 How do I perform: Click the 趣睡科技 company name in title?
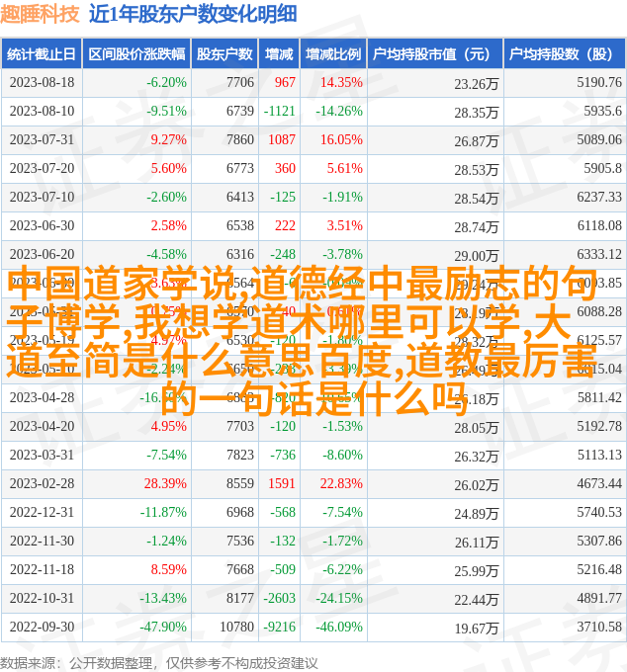pyautogui.click(x=41, y=14)
